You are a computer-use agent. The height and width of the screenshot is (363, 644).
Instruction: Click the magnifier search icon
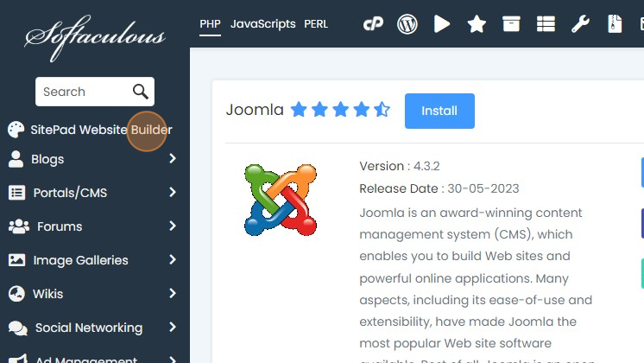(x=141, y=92)
